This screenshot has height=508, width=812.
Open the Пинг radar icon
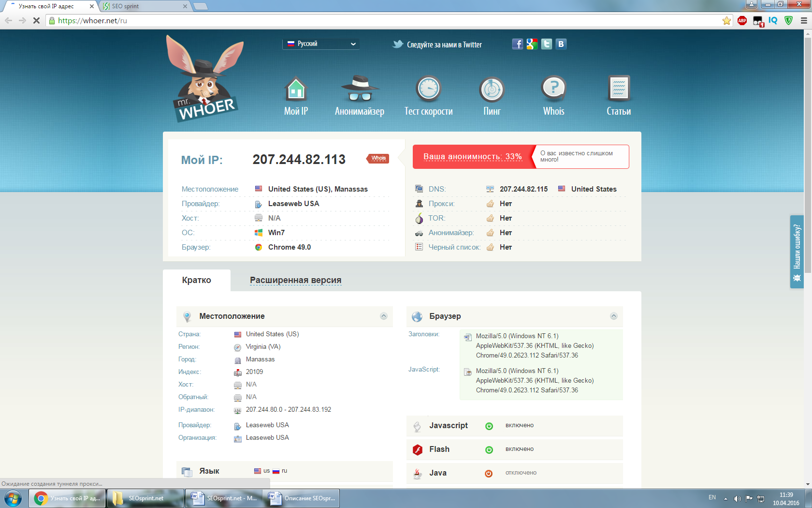(492, 89)
